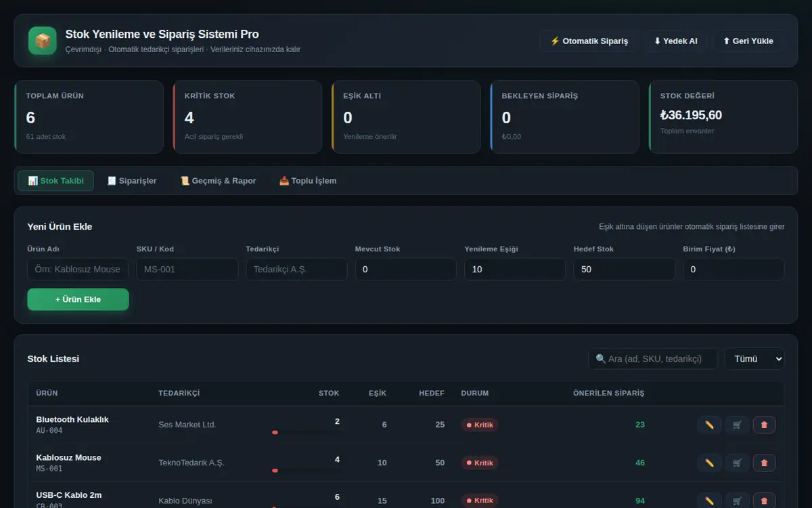Select the Toplu İşlem tab

(308, 181)
